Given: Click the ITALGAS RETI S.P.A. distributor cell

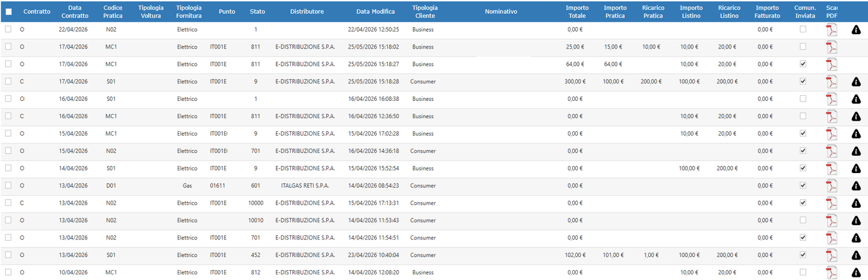Looking at the screenshot, I should tap(305, 186).
